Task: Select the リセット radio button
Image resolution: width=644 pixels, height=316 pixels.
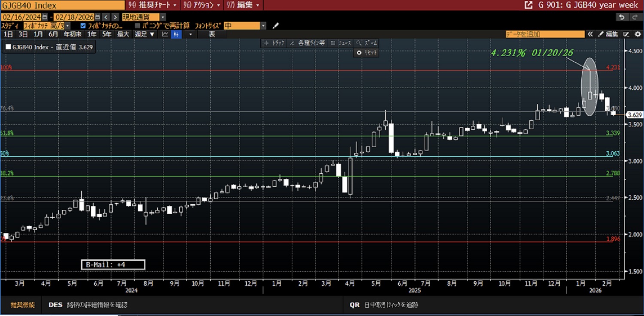Action: pyautogui.click(x=359, y=52)
